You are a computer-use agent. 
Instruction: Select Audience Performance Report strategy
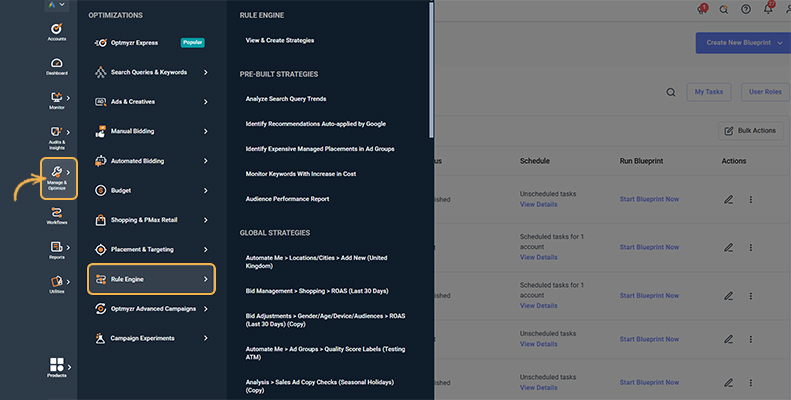pos(287,199)
